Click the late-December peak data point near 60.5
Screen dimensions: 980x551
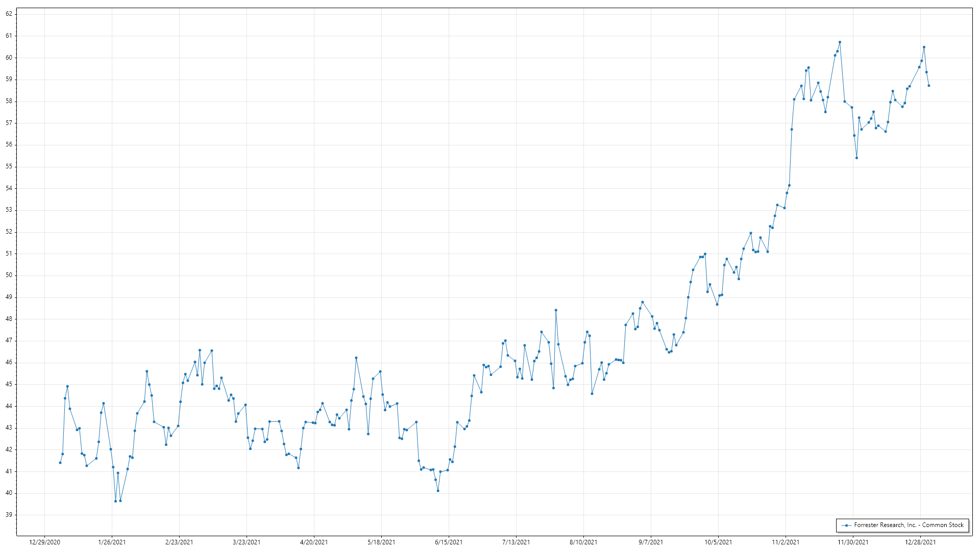click(924, 47)
